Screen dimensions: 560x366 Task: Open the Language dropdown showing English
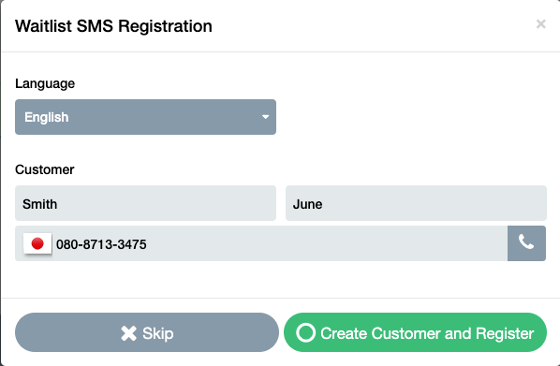145,117
